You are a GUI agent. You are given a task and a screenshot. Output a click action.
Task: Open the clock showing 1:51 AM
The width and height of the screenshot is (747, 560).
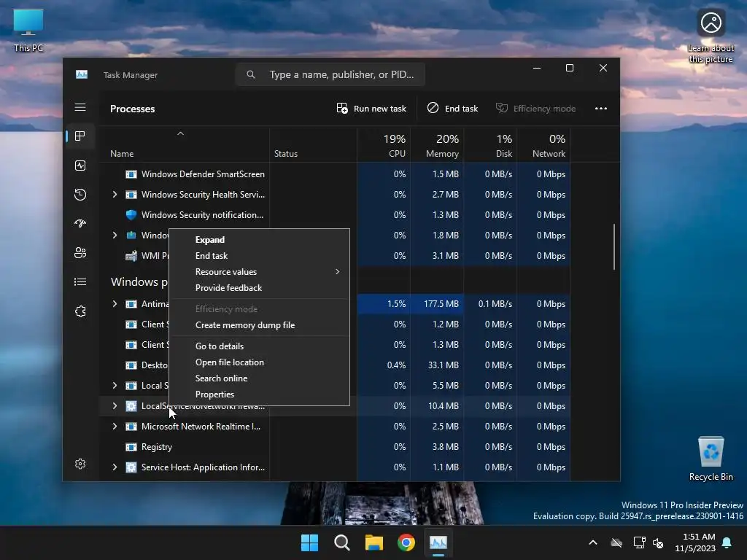(695, 542)
